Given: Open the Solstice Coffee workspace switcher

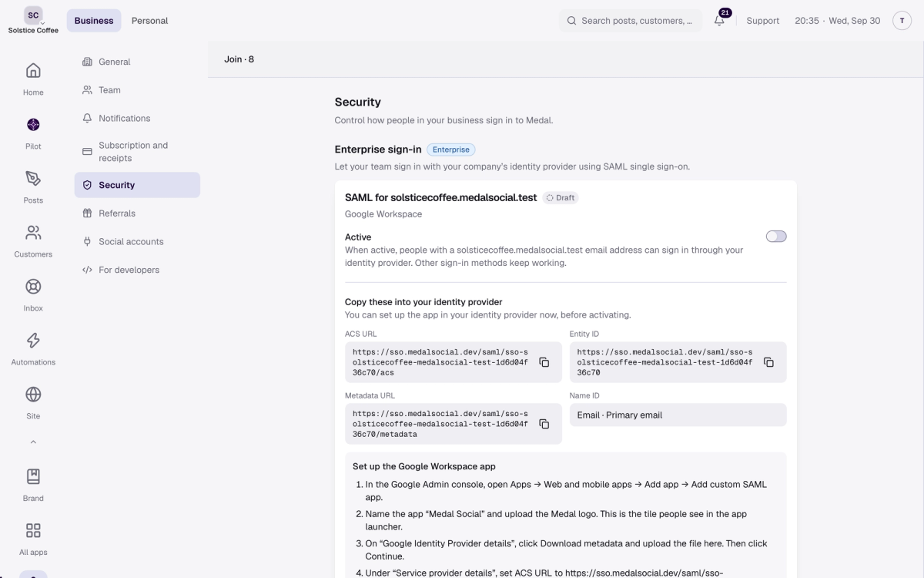Looking at the screenshot, I should point(33,21).
